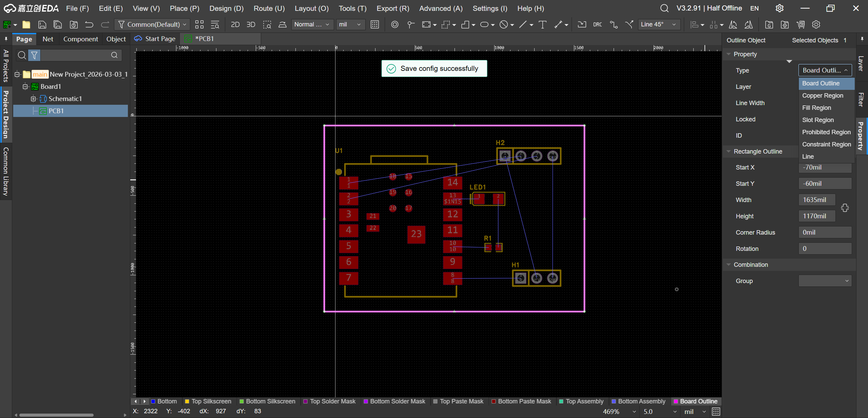Click the aspect ratio lock icon

[x=845, y=208]
